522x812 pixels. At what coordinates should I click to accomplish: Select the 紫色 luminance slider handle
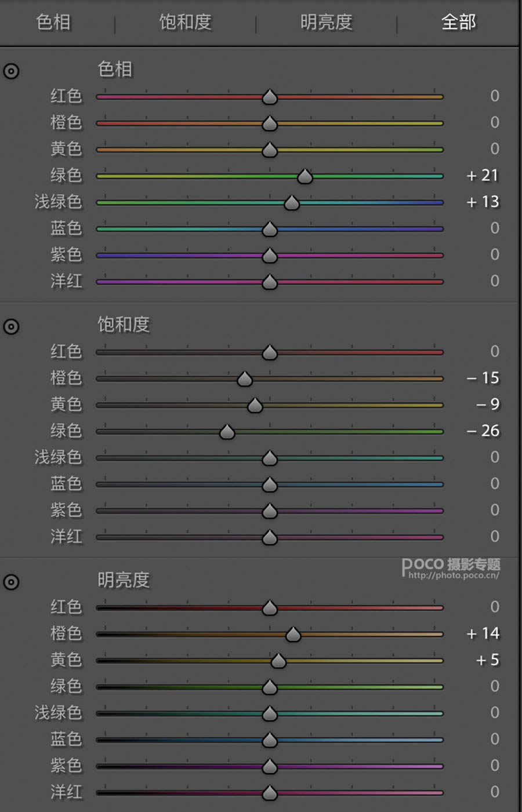[x=269, y=766]
